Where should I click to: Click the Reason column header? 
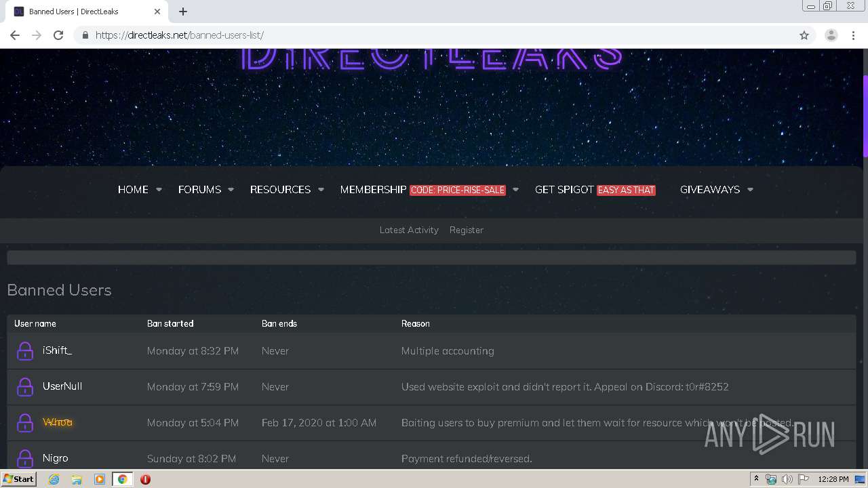[x=416, y=323]
